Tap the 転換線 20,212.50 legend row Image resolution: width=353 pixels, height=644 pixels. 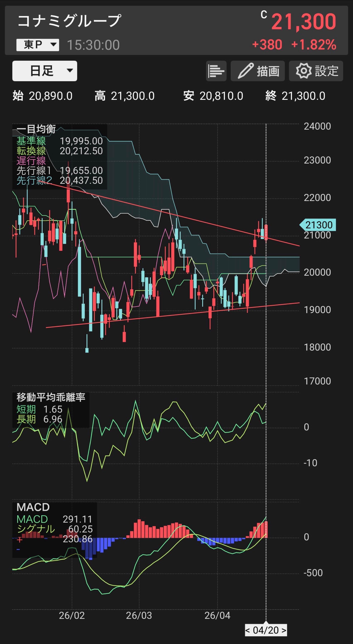(x=60, y=151)
